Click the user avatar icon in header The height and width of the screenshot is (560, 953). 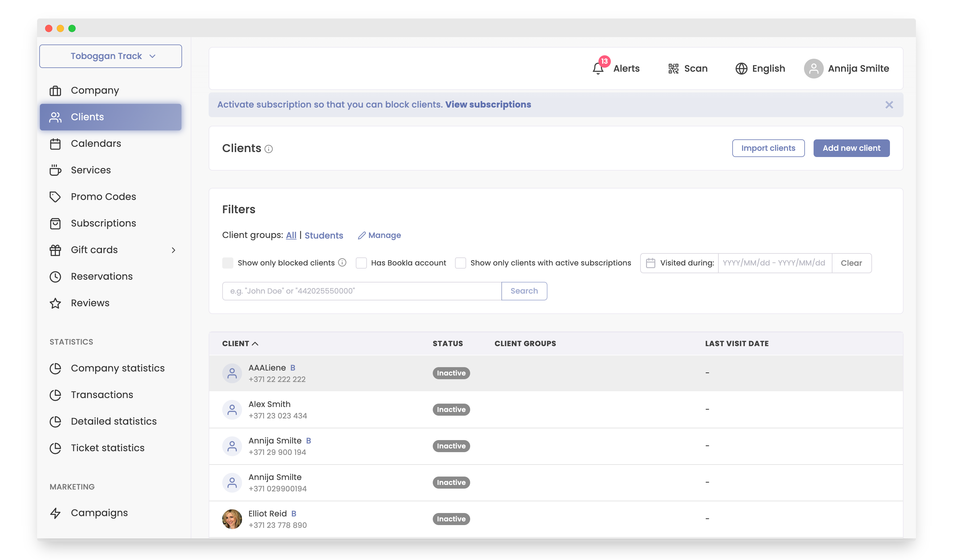pyautogui.click(x=814, y=68)
